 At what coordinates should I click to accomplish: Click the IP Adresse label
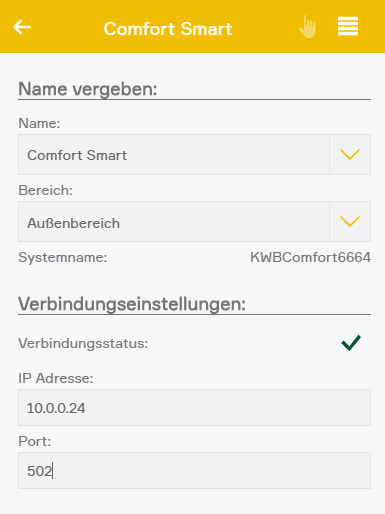click(56, 378)
